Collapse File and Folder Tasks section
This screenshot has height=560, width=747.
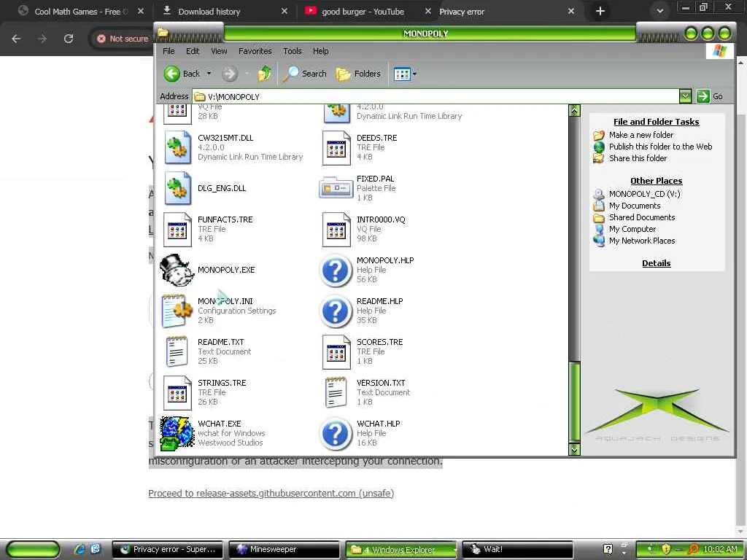[656, 122]
